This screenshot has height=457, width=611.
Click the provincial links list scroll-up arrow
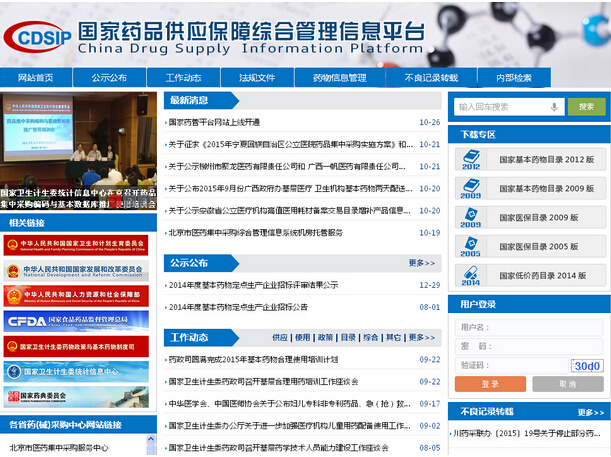click(151, 440)
